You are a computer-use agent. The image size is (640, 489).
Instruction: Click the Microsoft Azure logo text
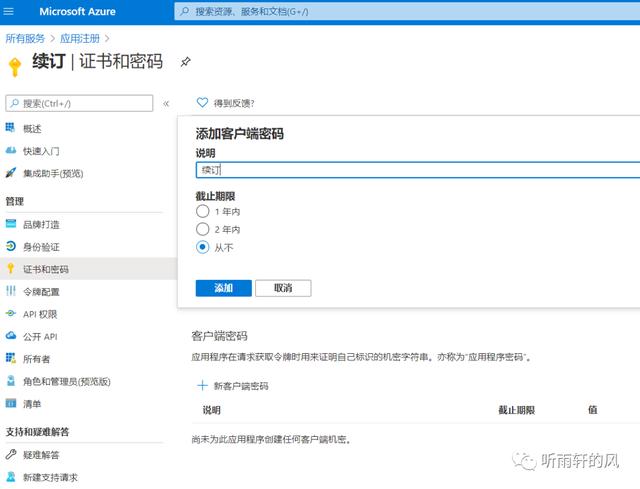click(77, 11)
